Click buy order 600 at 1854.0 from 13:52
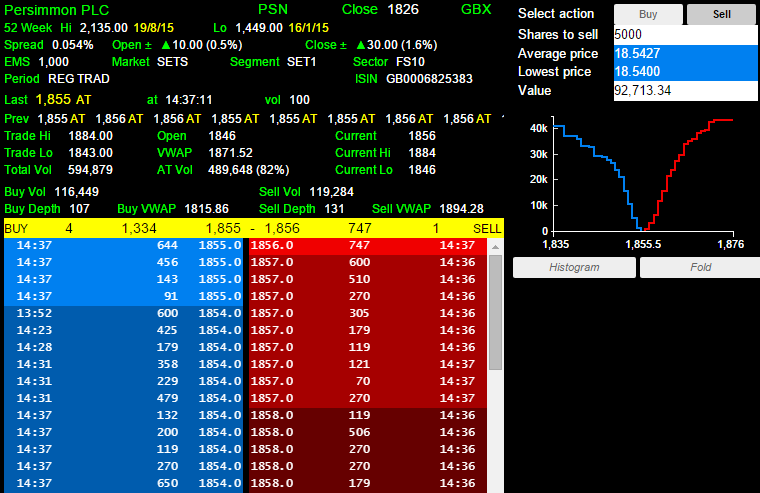Image resolution: width=760 pixels, height=493 pixels. [124, 313]
